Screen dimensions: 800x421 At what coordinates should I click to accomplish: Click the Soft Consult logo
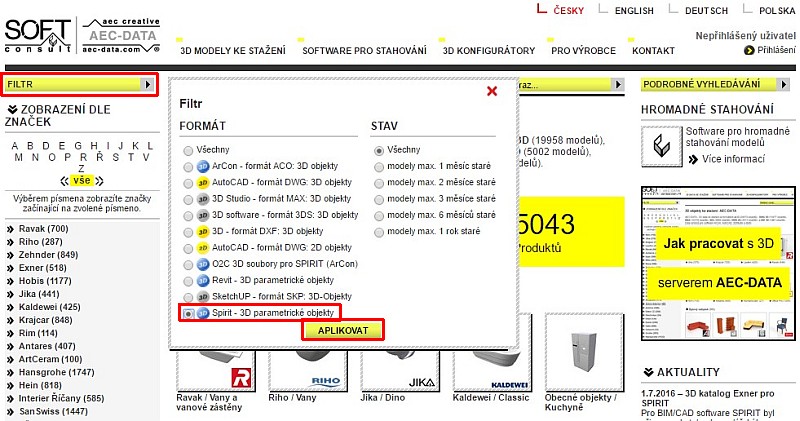coord(38,36)
